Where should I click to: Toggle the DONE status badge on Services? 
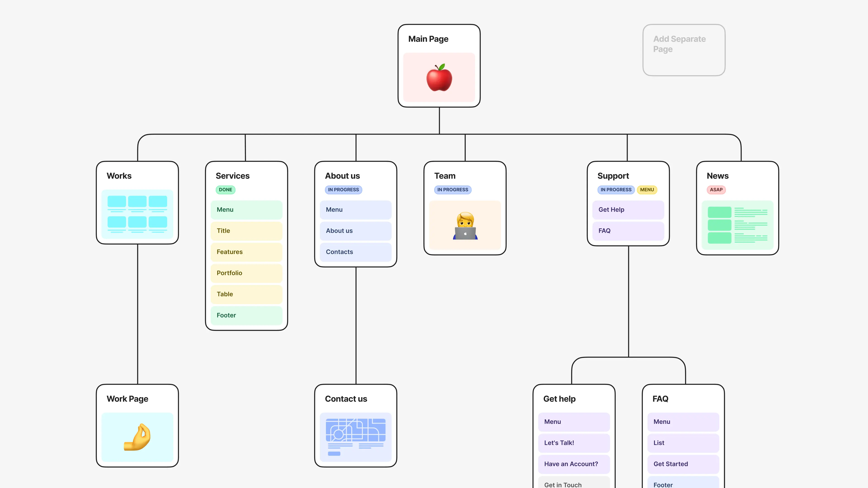click(225, 190)
